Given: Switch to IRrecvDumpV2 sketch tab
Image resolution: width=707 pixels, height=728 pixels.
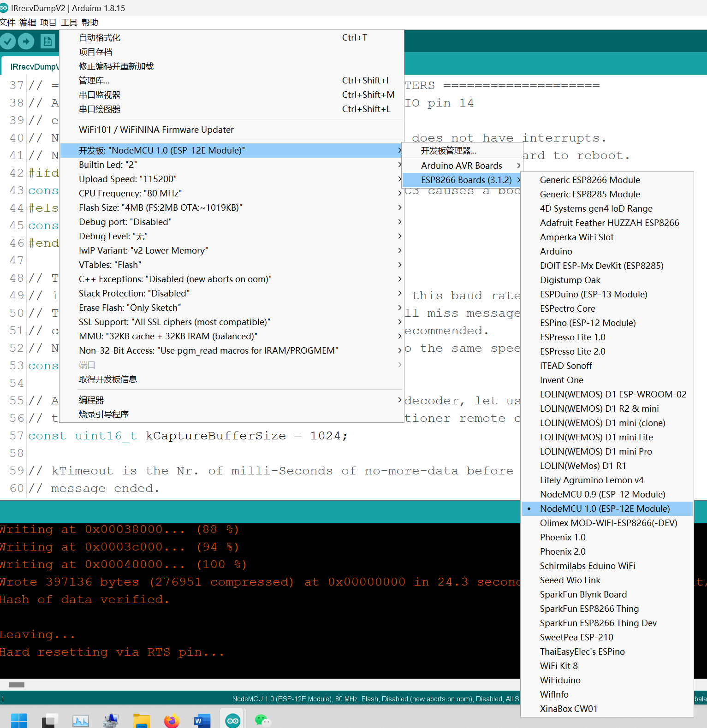Looking at the screenshot, I should [x=31, y=66].
